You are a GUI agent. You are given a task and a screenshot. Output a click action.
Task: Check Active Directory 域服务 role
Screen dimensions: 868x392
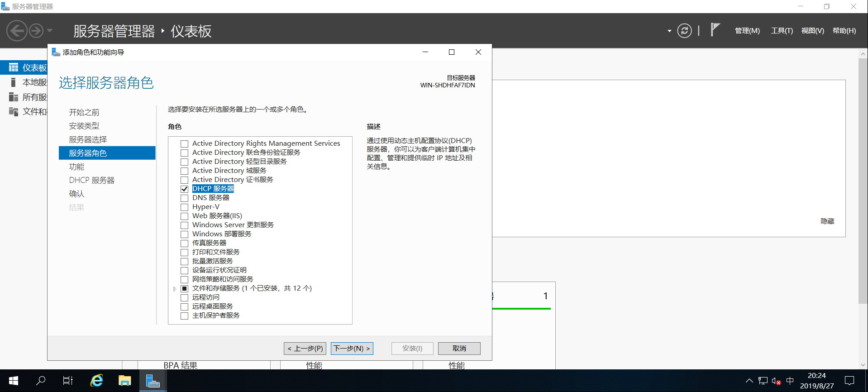pyautogui.click(x=184, y=171)
